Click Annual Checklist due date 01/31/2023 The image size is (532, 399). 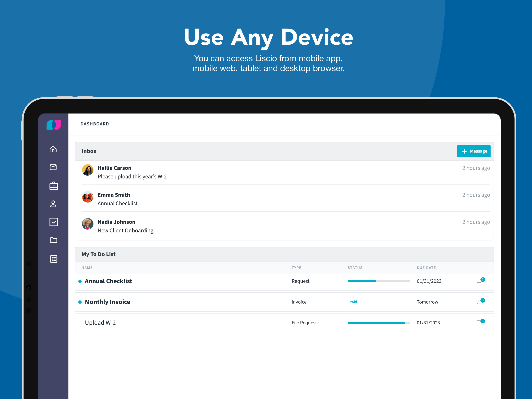click(429, 281)
